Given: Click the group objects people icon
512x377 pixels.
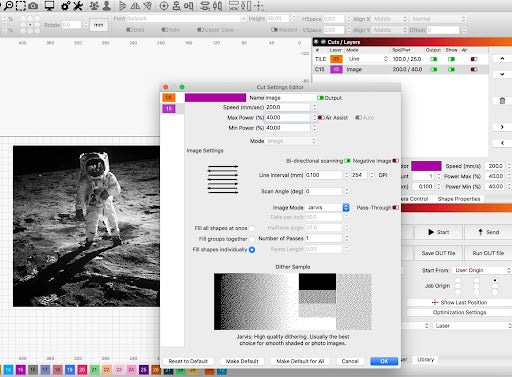Looking at the screenshot, I should pos(94,6).
